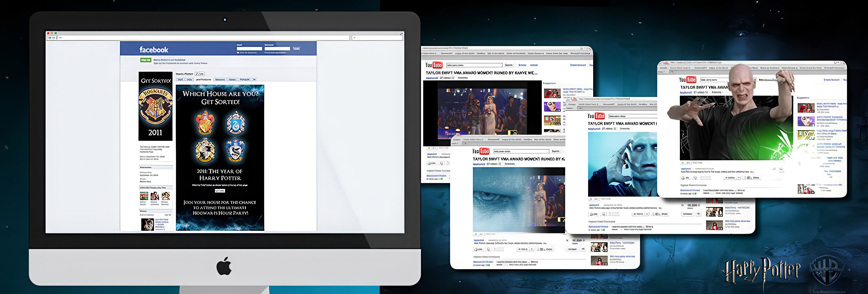This screenshot has width=868, height=294.
Task: Click the Facebook email login field
Action: tap(249, 49)
